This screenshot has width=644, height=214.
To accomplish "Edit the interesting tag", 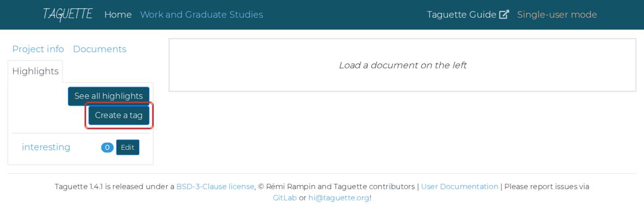I will coord(128,148).
